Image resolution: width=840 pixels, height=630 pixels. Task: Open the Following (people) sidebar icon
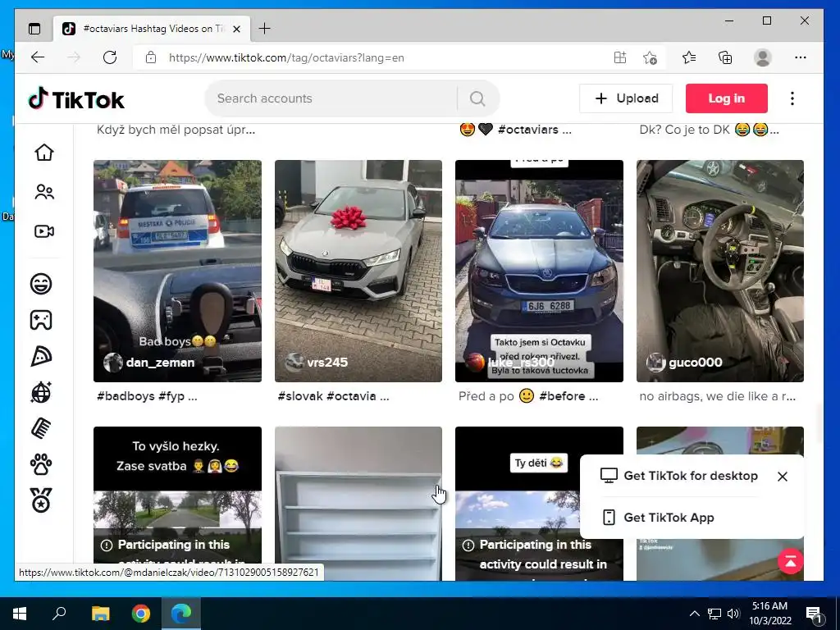tap(44, 192)
